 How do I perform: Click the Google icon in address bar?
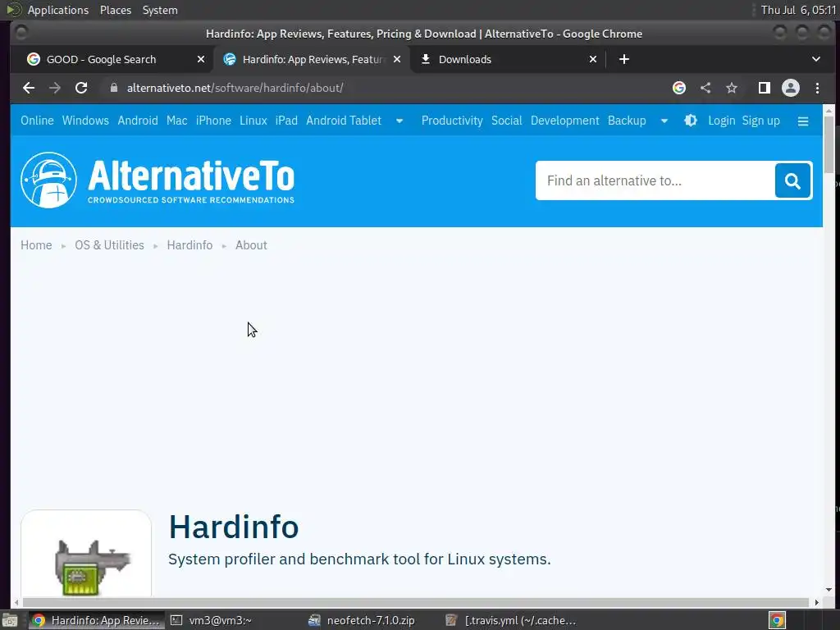coord(678,88)
